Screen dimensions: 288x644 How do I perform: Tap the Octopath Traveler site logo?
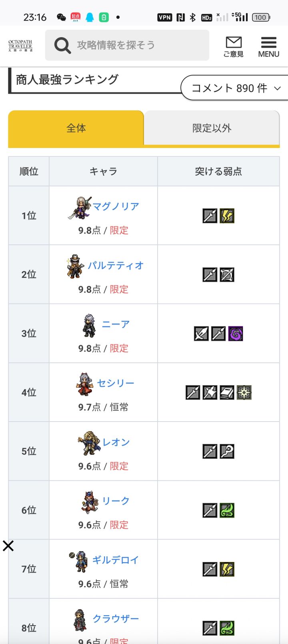pos(20,46)
